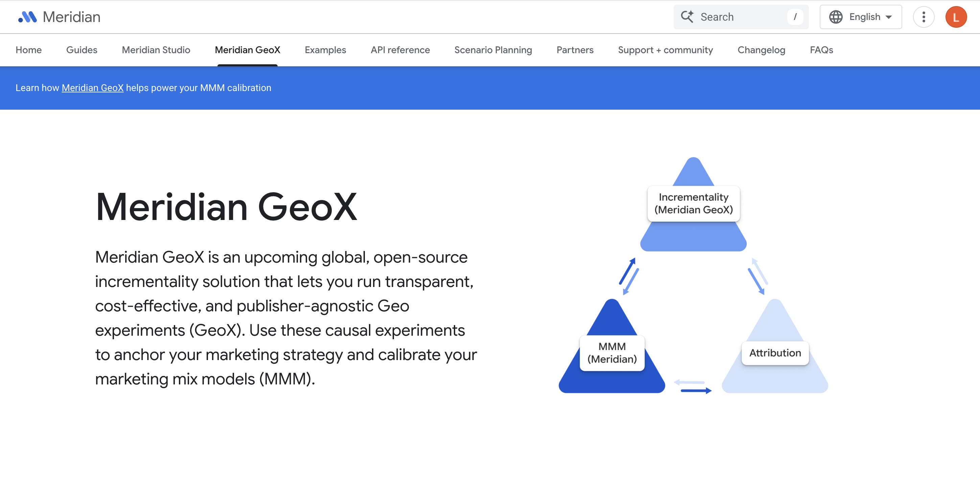Click the Meridian GeoX page heading

click(x=226, y=207)
